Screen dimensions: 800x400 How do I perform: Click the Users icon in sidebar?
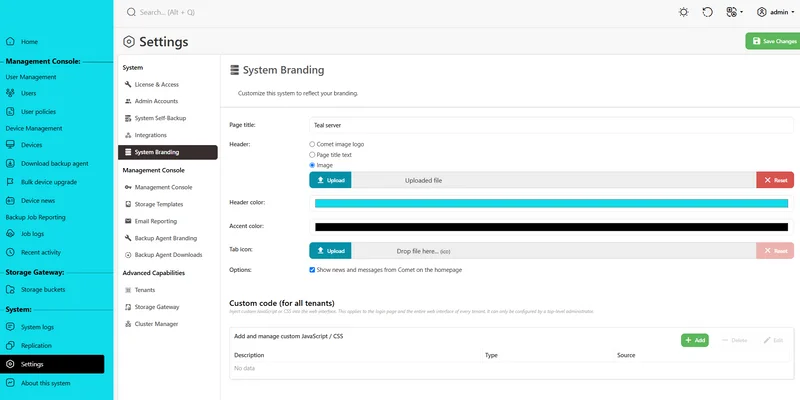(x=10, y=93)
